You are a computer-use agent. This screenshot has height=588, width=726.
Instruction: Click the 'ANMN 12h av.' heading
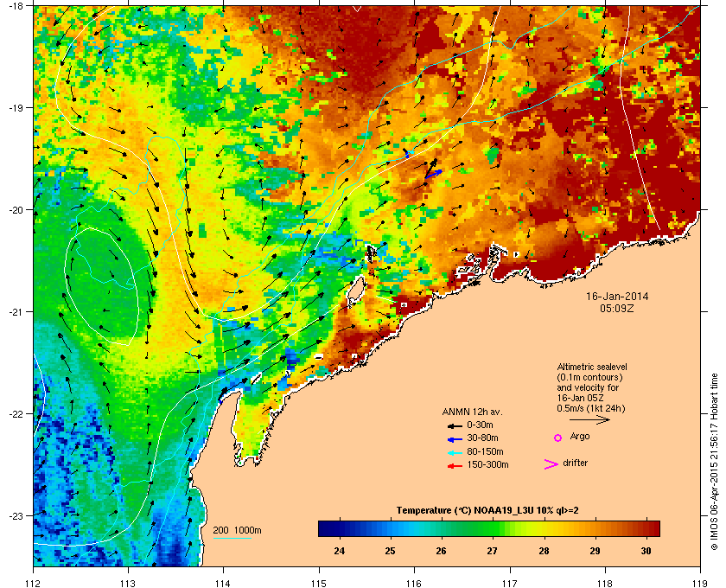click(472, 412)
